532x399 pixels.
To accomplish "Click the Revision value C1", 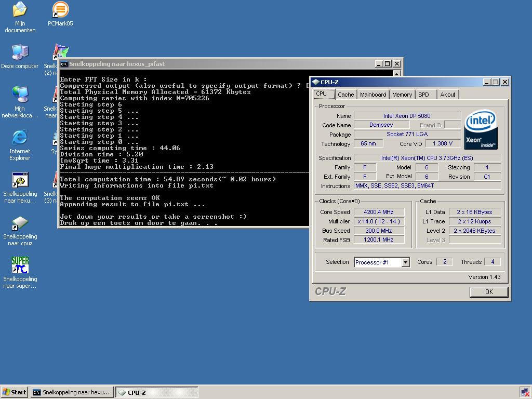I will (x=487, y=177).
